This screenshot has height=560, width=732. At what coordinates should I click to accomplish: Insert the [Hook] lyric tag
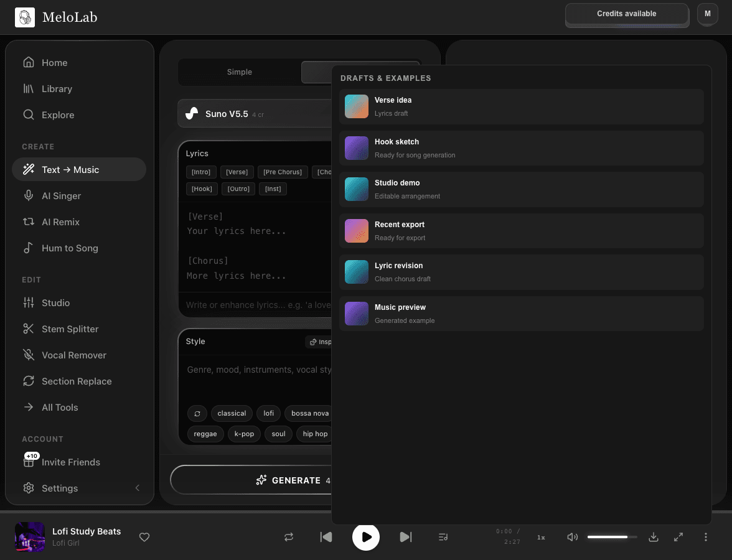tap(202, 189)
